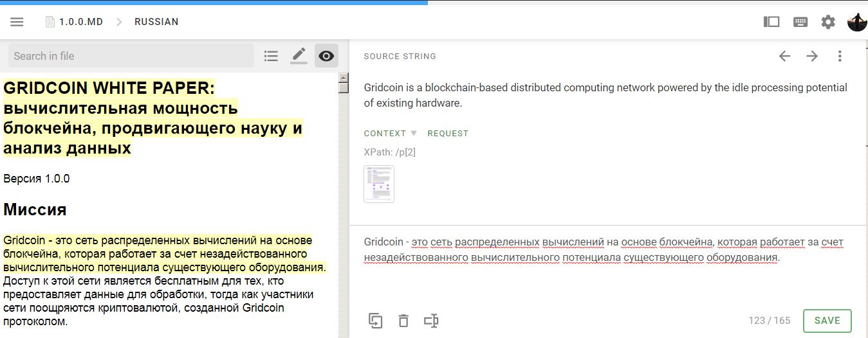Click the scrollbar up arrow in preview
Image resolution: width=868 pixels, height=338 pixels.
click(344, 78)
